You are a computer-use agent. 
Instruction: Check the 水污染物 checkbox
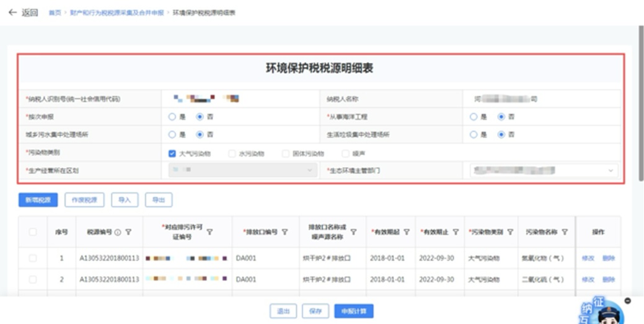point(232,154)
